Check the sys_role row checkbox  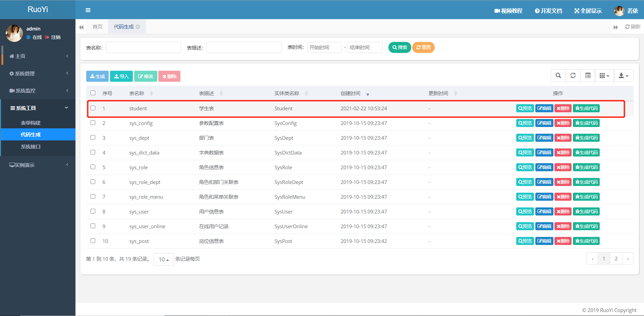(93, 167)
